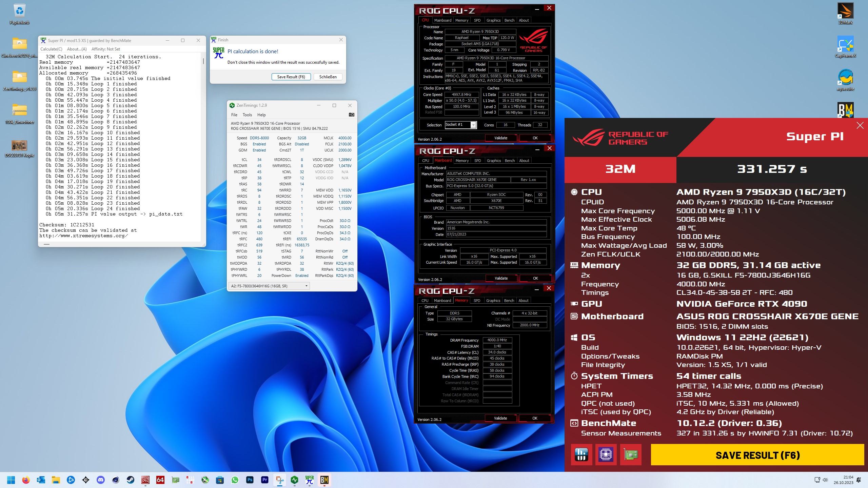Expand the Socket #1 selection dropdown in CPU-Z

[x=473, y=125]
